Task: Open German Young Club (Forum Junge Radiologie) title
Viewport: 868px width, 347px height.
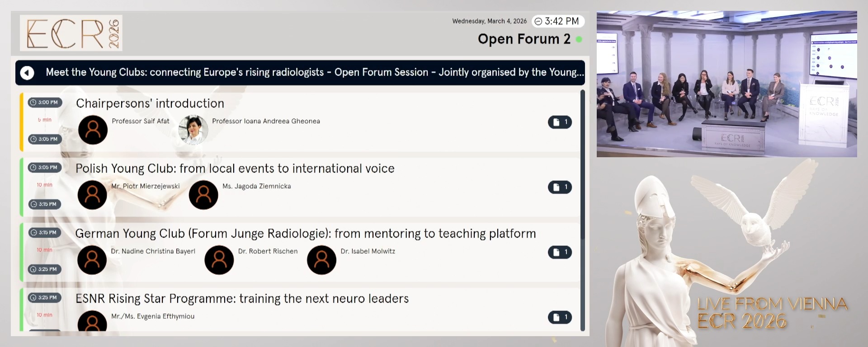Action: 306,234
